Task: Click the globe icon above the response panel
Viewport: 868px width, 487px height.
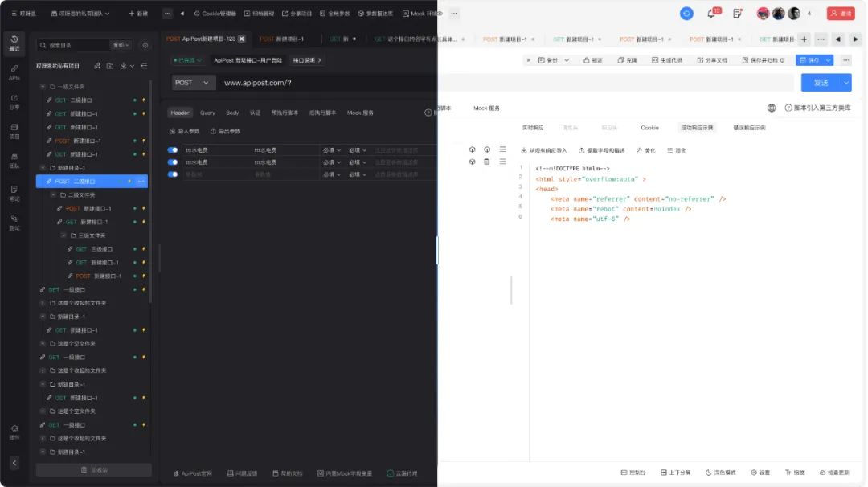Action: click(x=772, y=108)
